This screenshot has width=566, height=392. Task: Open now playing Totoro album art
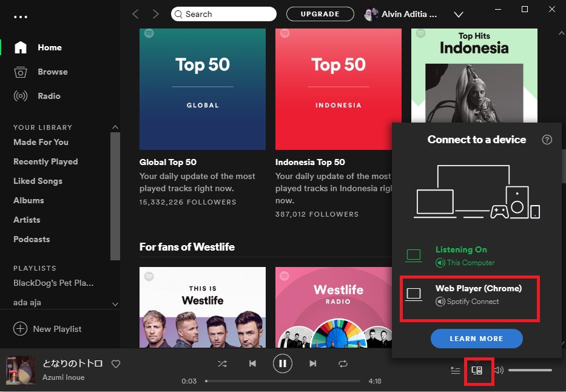pos(21,370)
